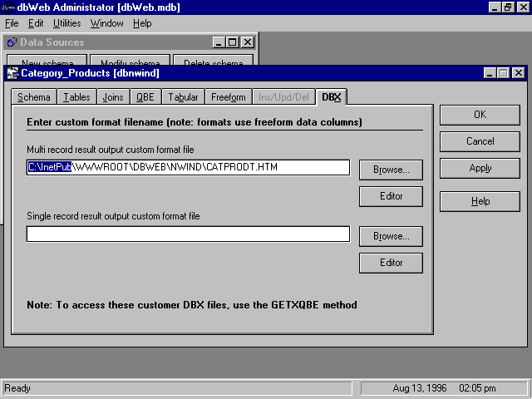Open the Utilities menu
This screenshot has width=532, height=399.
click(66, 23)
